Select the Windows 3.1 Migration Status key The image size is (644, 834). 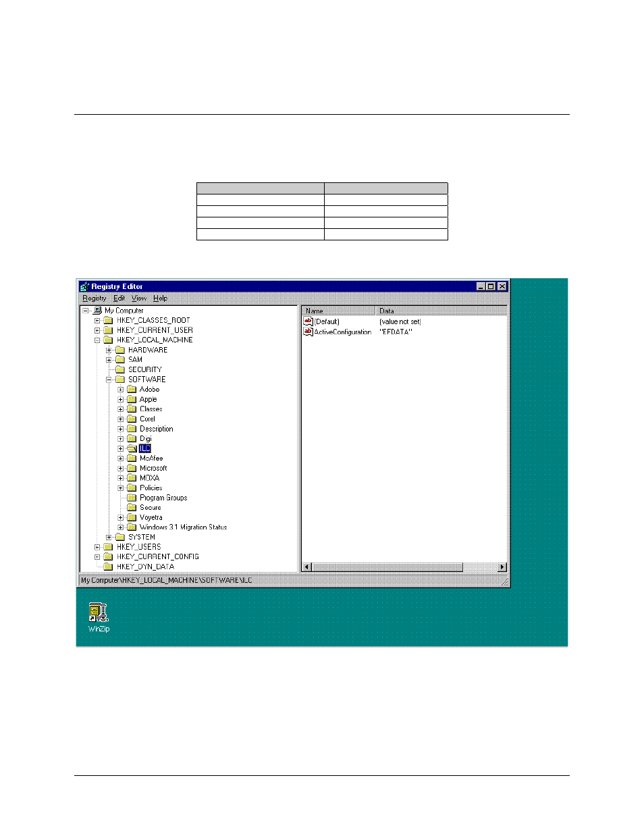pyautogui.click(x=183, y=527)
